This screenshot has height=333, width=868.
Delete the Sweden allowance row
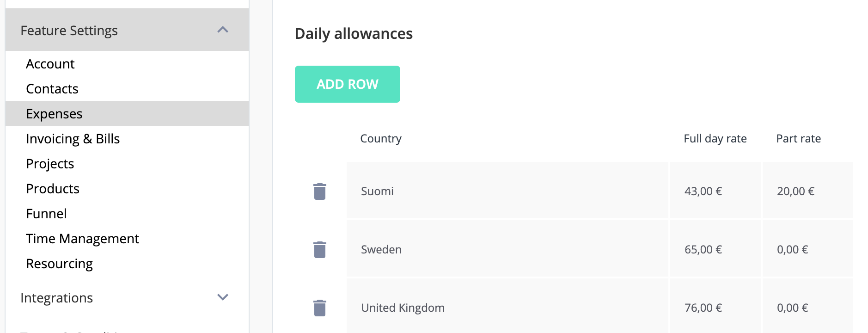tap(320, 249)
